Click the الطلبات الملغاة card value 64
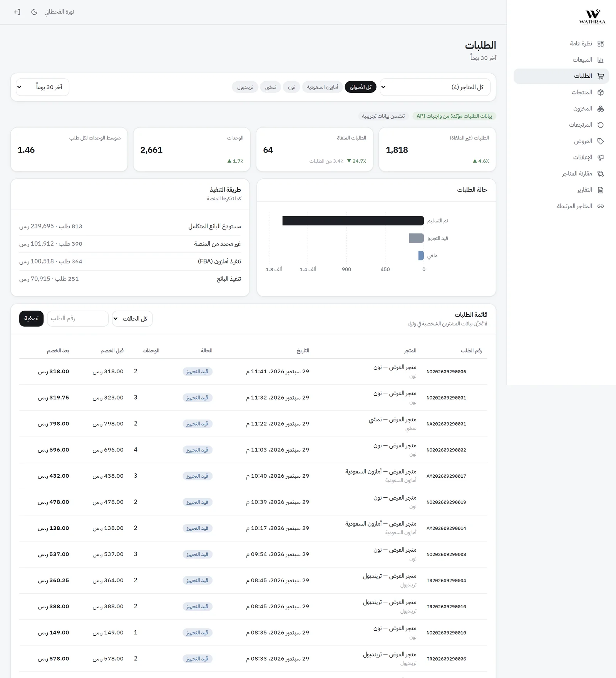 click(268, 150)
